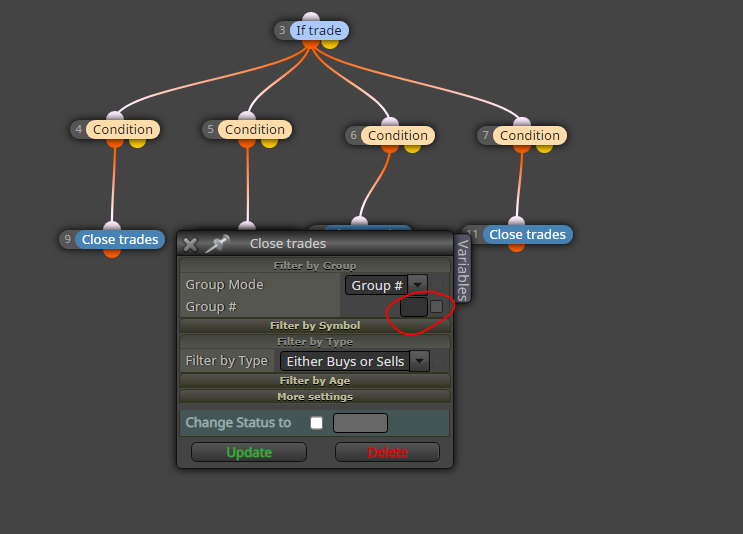Select Condition block number 7
The image size is (743, 534).
[530, 136]
